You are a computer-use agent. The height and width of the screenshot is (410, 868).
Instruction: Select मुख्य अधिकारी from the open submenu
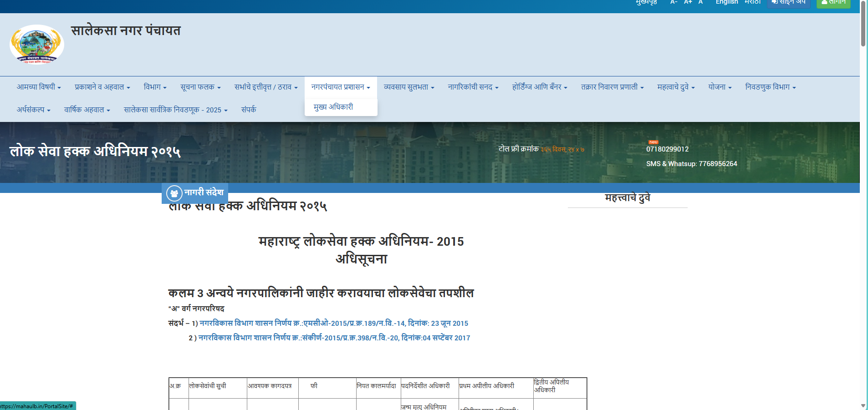tap(333, 107)
